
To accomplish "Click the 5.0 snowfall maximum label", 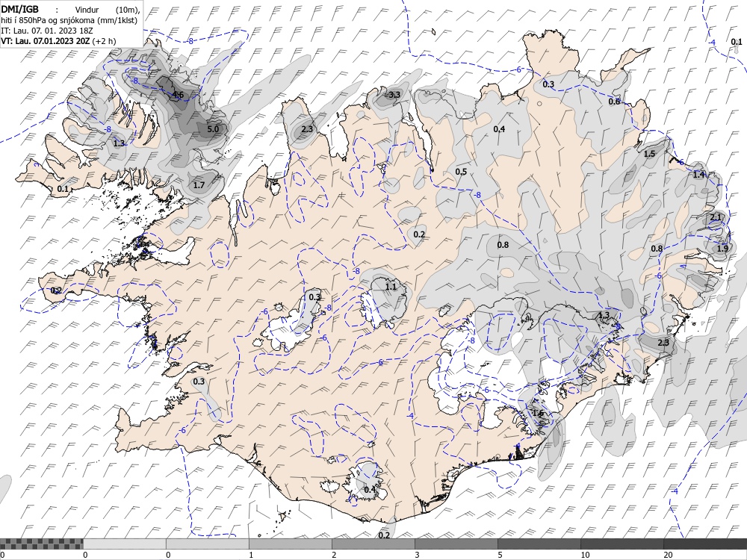I will coord(213,129).
